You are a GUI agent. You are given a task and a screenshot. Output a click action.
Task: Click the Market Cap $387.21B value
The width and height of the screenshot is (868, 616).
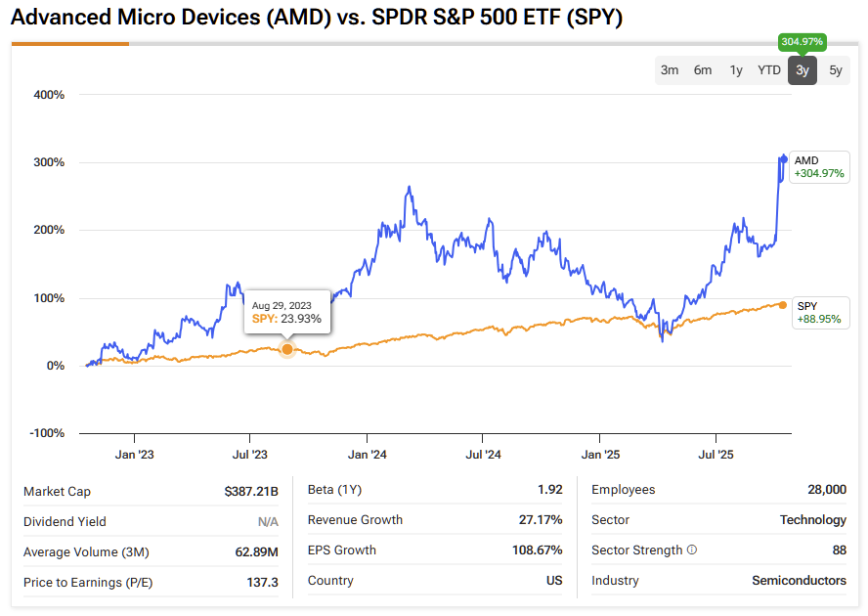pos(251,491)
